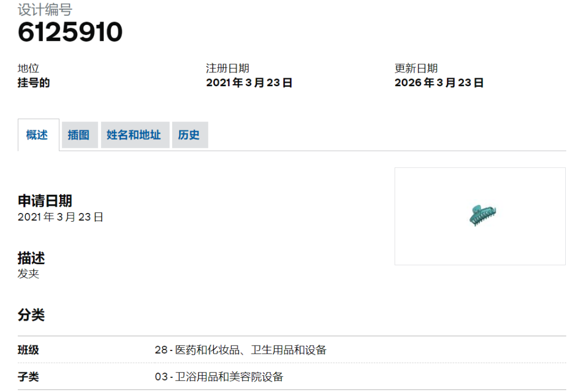The image size is (583, 392).
Task: Click the 描述 heading
Action: [31, 258]
